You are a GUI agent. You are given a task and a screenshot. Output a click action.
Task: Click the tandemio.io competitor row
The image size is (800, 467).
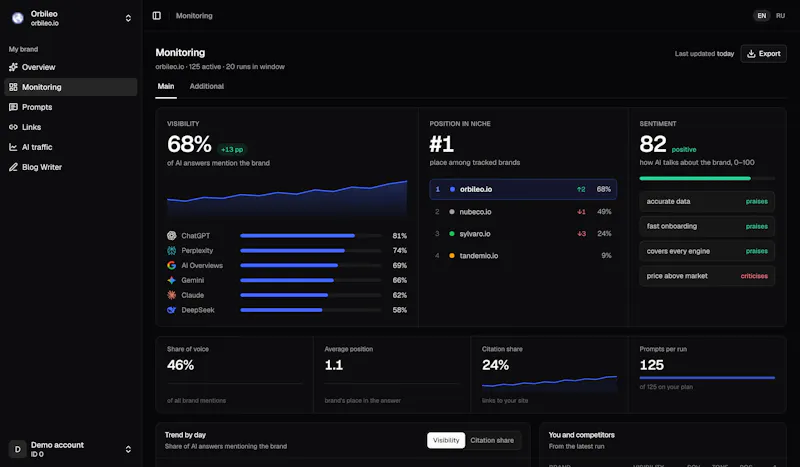coord(523,256)
